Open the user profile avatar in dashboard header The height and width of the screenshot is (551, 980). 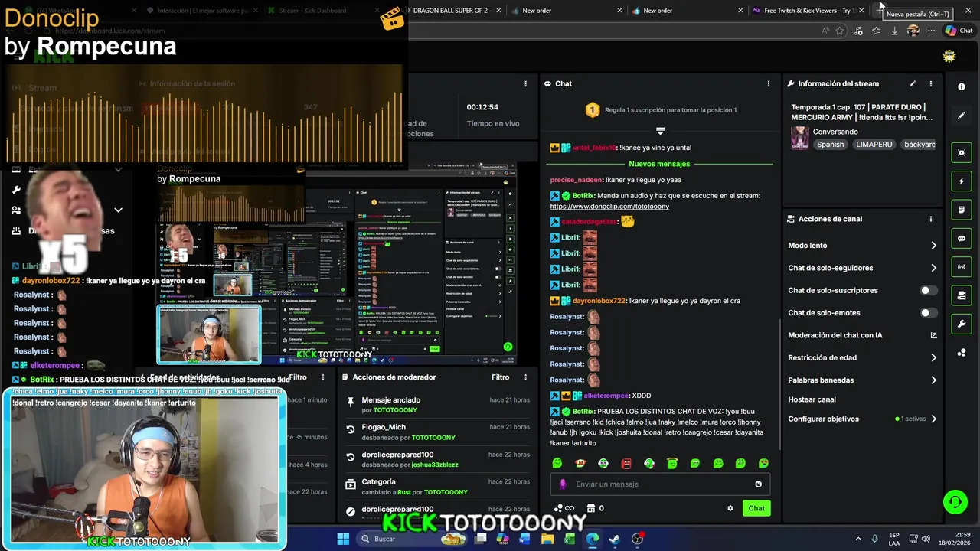[x=949, y=57]
